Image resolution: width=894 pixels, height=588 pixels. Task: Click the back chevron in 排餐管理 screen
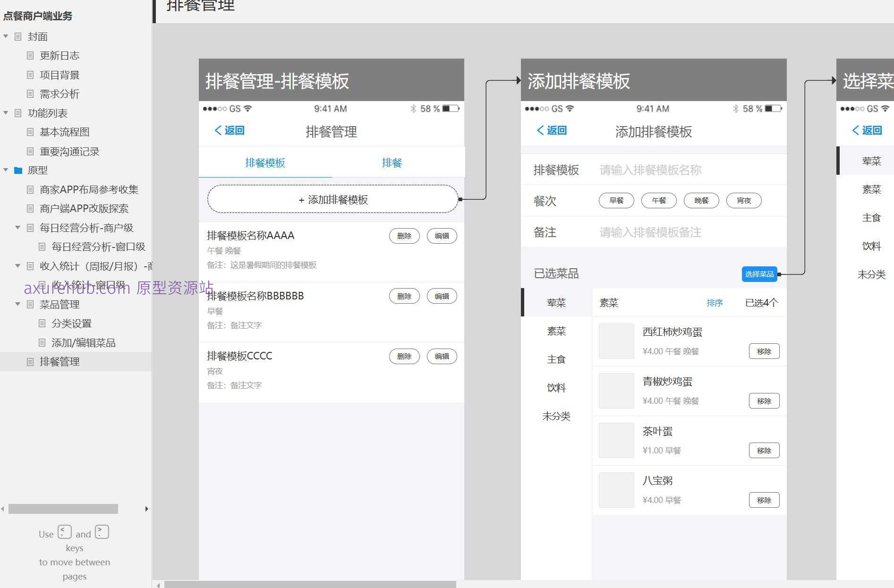[218, 130]
